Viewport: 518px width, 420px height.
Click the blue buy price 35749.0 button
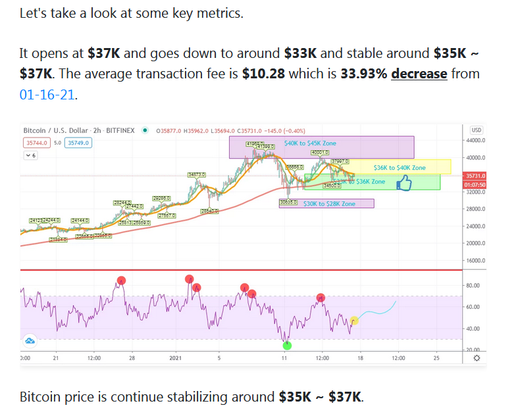click(78, 143)
